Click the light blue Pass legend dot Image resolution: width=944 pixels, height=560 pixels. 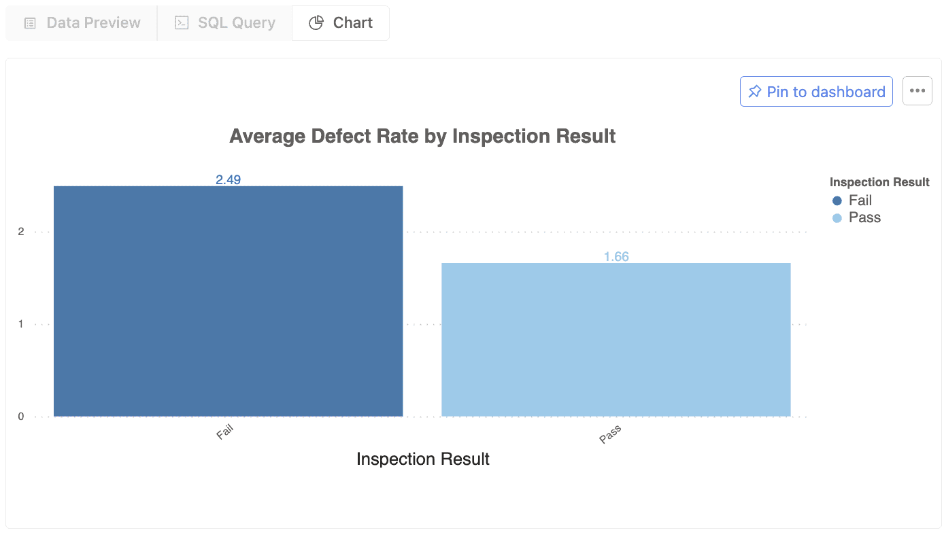[837, 218]
